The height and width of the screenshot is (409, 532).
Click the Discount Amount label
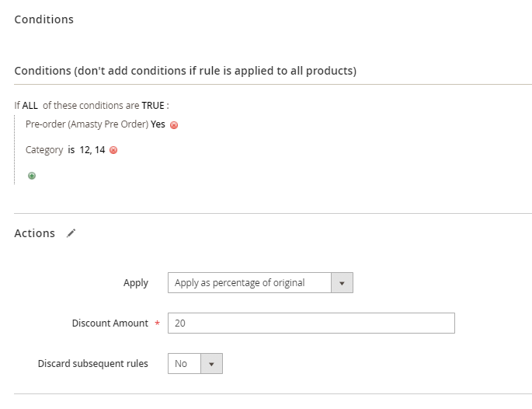(110, 323)
